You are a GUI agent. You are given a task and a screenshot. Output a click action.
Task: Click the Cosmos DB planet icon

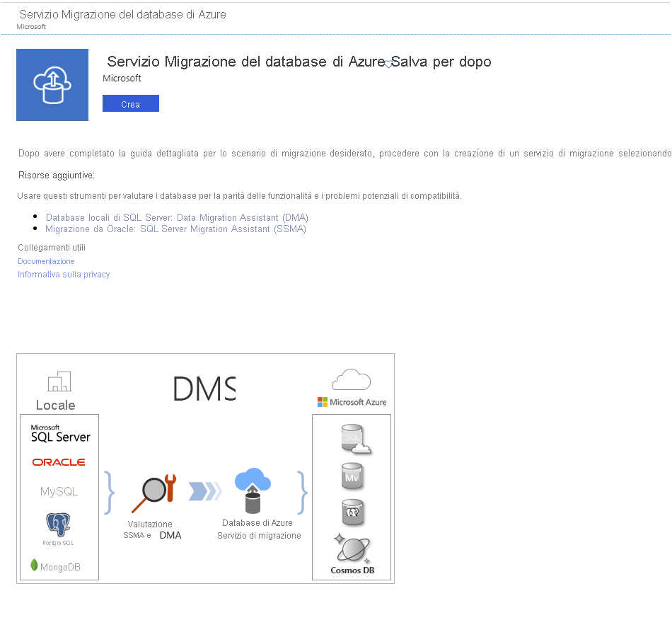[x=353, y=549]
